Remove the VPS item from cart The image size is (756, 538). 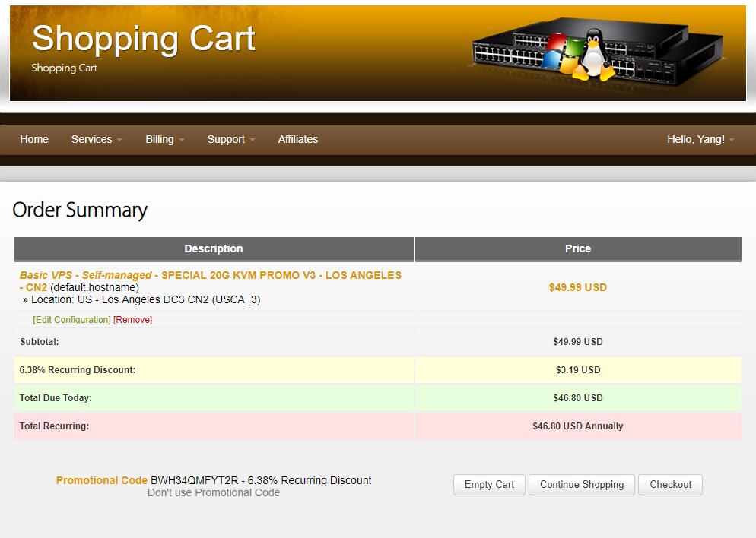pyautogui.click(x=132, y=320)
